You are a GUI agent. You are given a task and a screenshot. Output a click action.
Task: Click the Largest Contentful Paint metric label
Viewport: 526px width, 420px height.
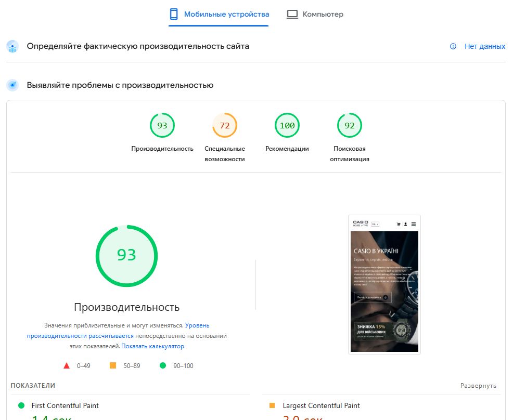pyautogui.click(x=322, y=405)
